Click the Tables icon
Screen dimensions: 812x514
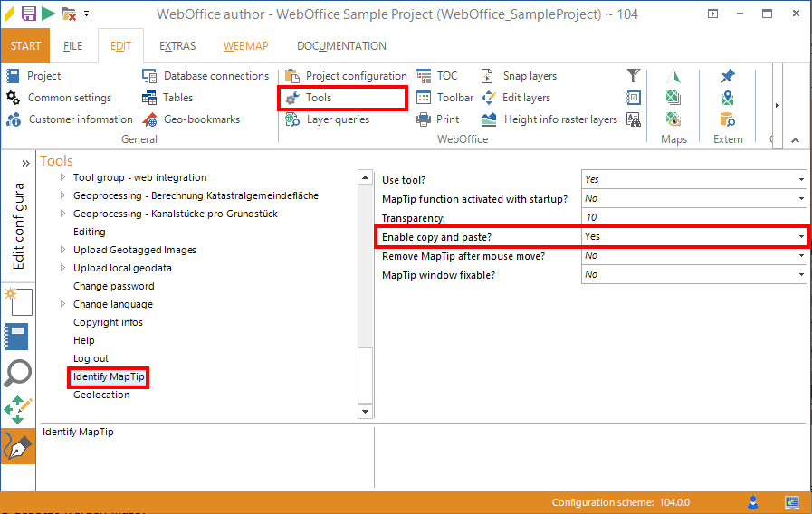tap(149, 98)
